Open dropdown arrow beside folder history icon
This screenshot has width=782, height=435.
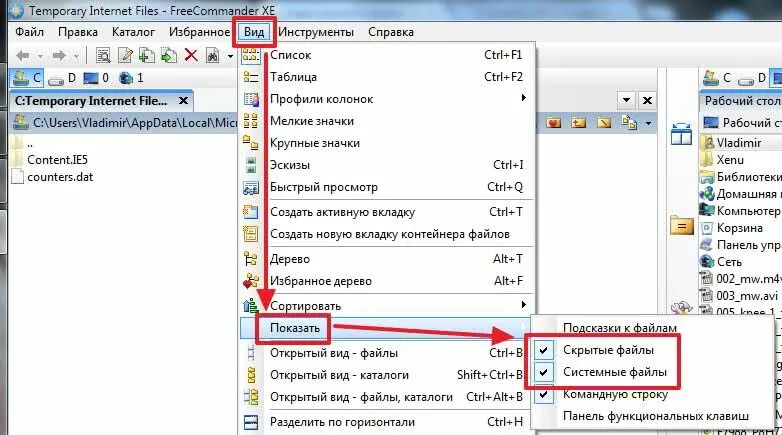(648, 123)
